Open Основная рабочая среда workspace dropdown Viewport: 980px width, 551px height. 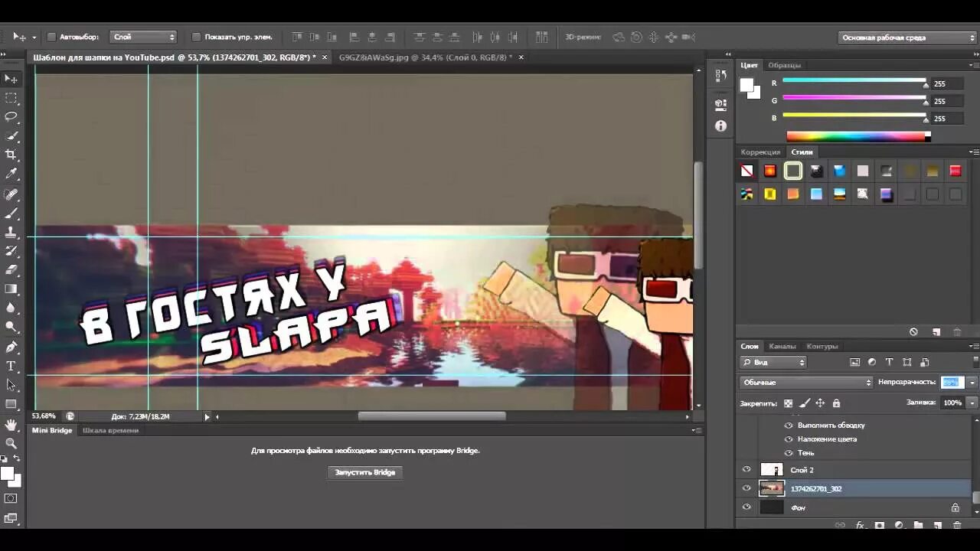click(x=907, y=37)
